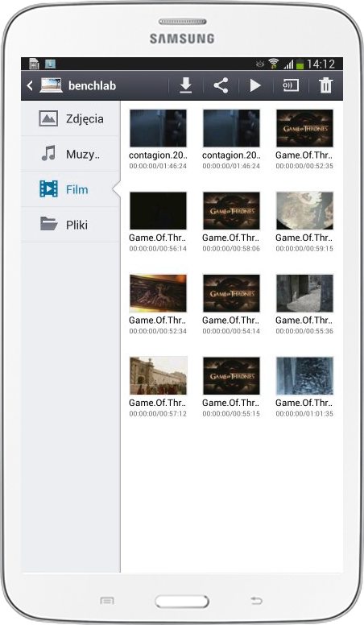Tap the music note icon

point(48,154)
